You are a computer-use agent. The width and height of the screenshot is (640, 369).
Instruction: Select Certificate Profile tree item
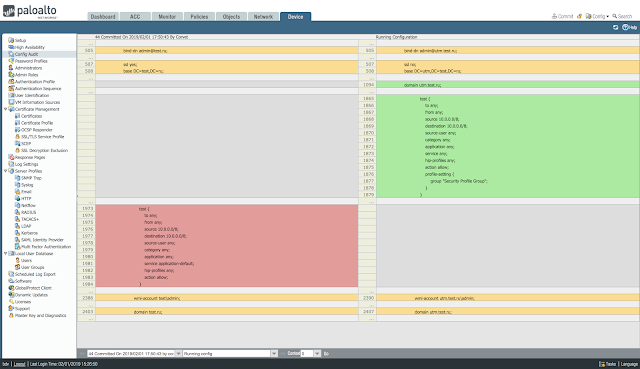click(37, 123)
